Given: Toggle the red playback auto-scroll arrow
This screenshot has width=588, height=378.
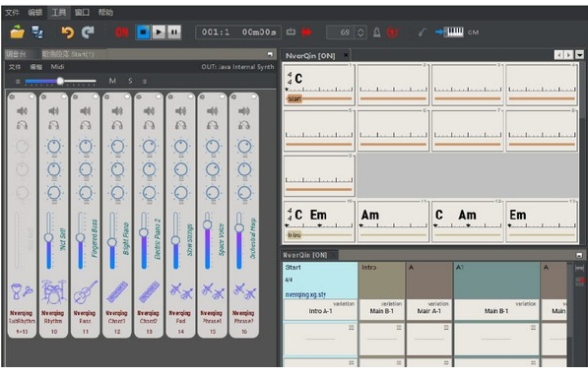Looking at the screenshot, I should click(306, 32).
